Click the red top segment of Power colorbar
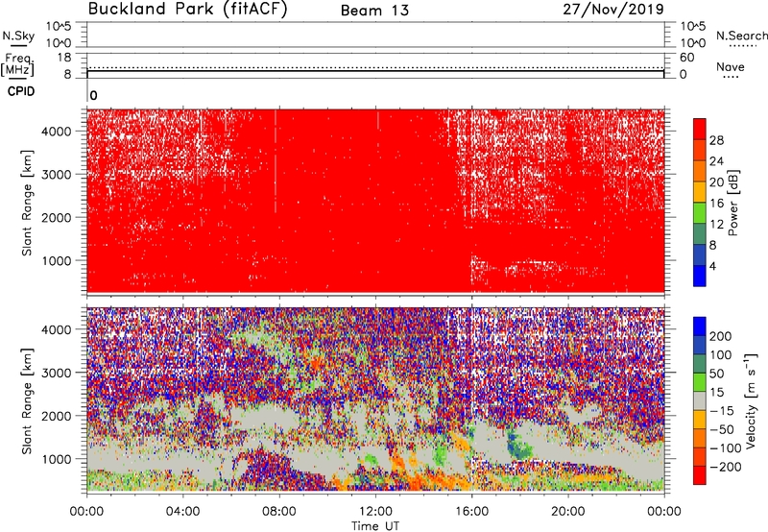Screen dimensions: 768x532 700,129
